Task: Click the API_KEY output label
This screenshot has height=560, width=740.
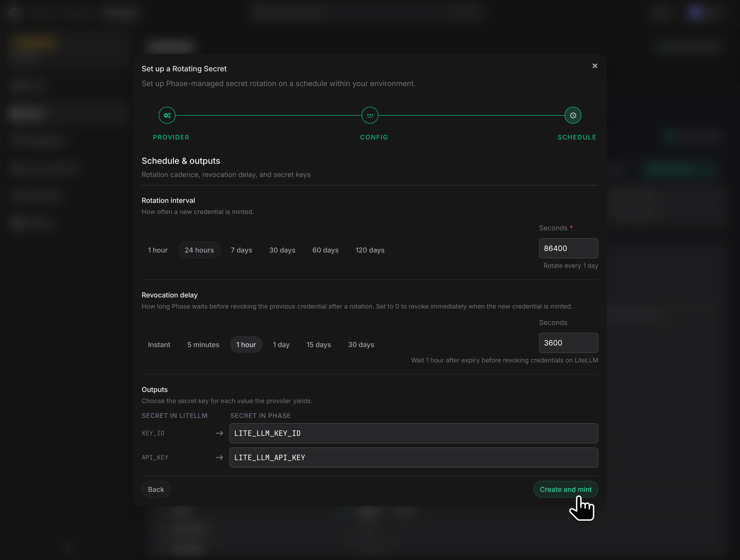Action: click(x=155, y=458)
